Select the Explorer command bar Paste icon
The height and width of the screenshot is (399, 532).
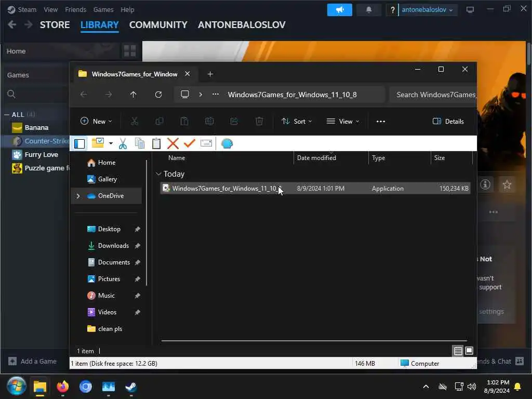pyautogui.click(x=184, y=122)
